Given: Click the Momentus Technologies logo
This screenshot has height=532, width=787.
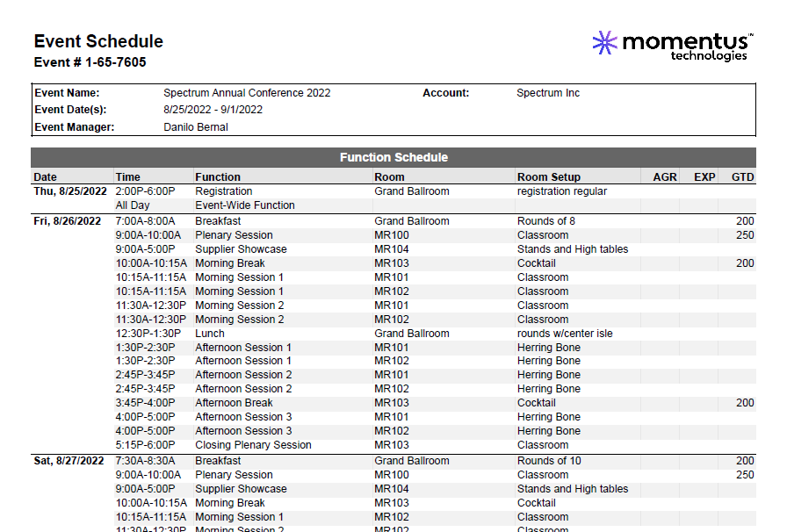Looking at the screenshot, I should point(673,46).
